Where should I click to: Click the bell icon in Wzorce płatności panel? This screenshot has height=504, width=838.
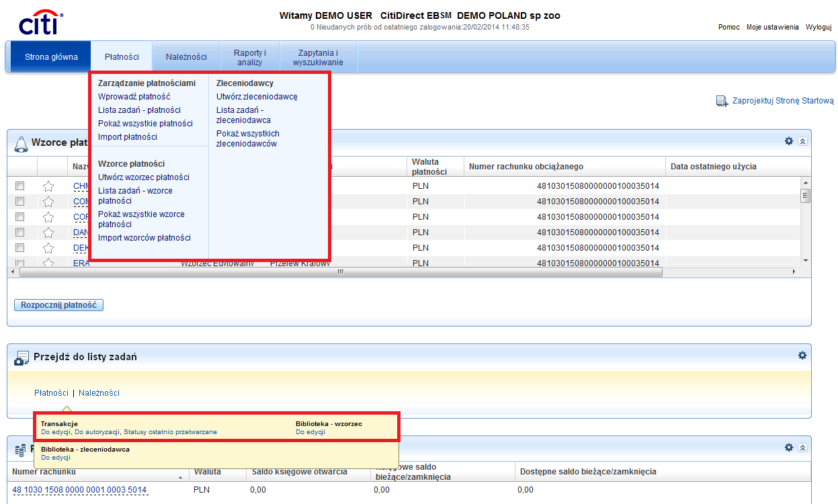coord(21,143)
